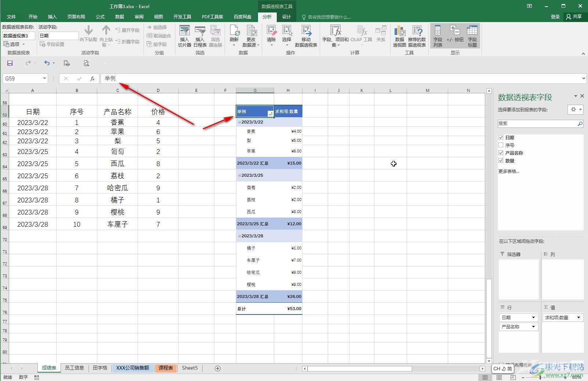
Task: Open Field Settings (字段设置)
Action: point(52,44)
